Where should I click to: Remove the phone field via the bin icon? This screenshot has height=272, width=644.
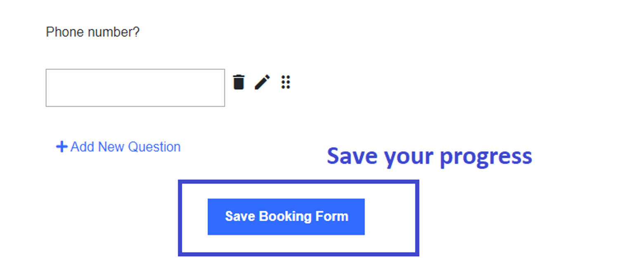[239, 82]
